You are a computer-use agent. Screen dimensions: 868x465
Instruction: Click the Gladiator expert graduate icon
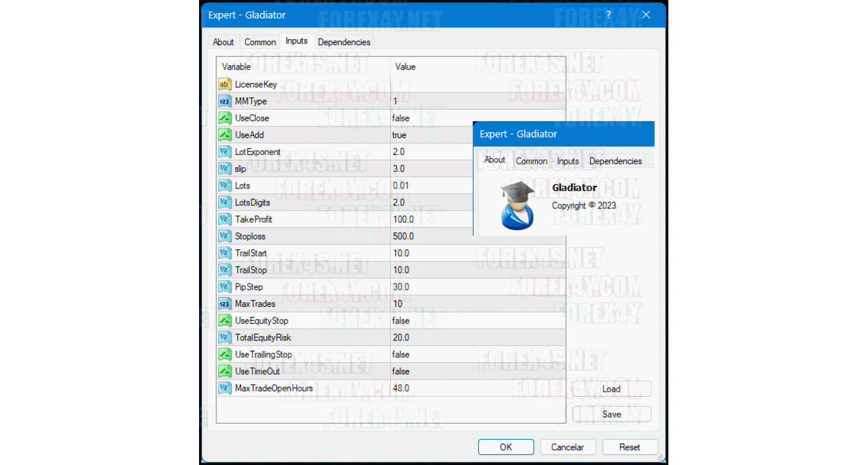517,206
